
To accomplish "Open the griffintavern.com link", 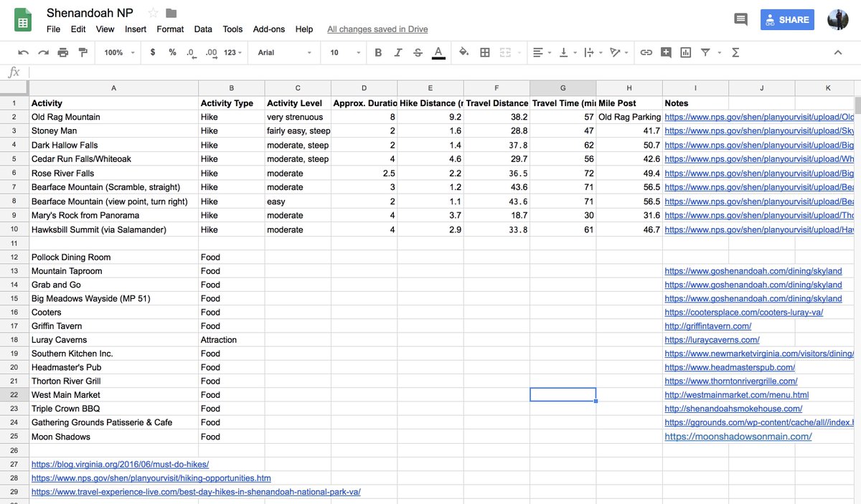I will pyautogui.click(x=707, y=326).
